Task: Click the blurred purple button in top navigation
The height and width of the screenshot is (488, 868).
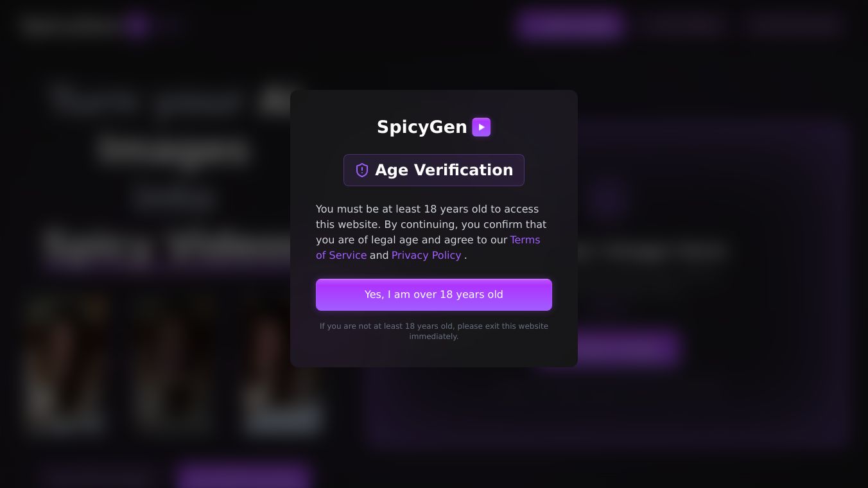Action: pos(570,25)
